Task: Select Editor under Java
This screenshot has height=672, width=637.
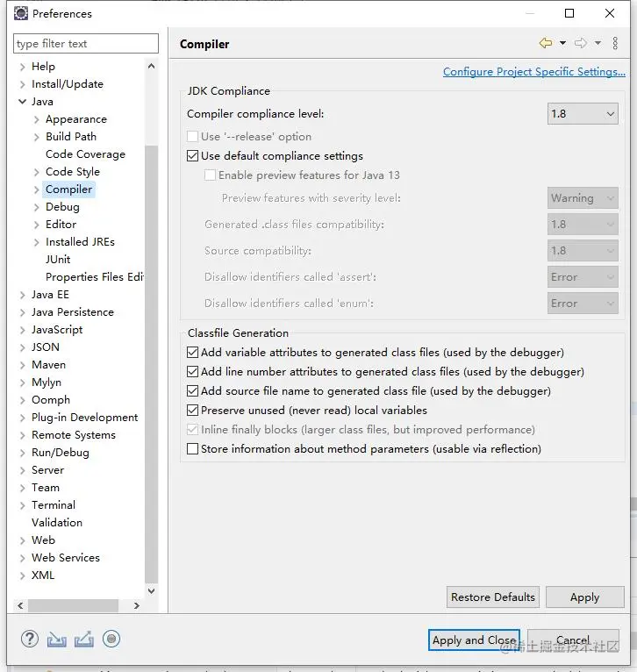Action: (x=61, y=224)
